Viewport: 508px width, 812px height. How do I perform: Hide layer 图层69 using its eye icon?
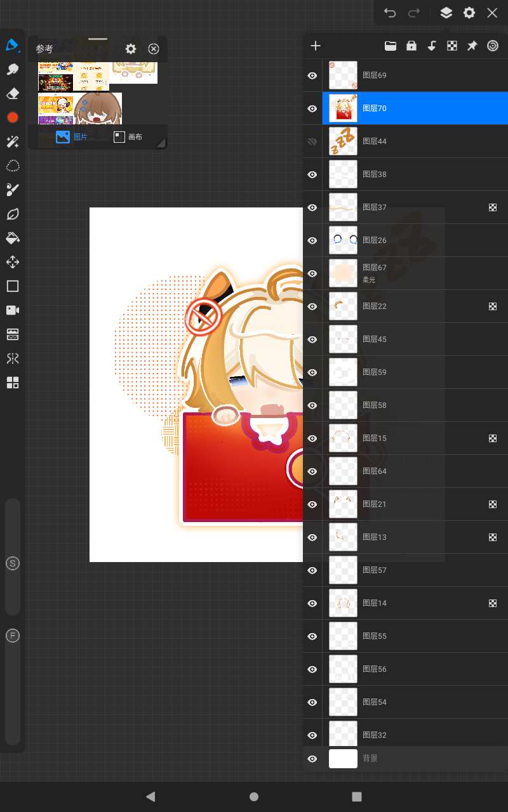(x=312, y=75)
